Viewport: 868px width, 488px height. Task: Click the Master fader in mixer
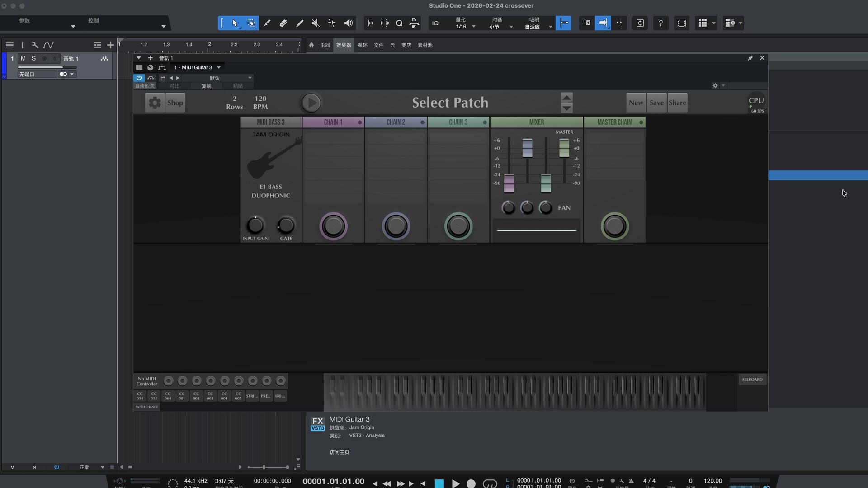564,147
